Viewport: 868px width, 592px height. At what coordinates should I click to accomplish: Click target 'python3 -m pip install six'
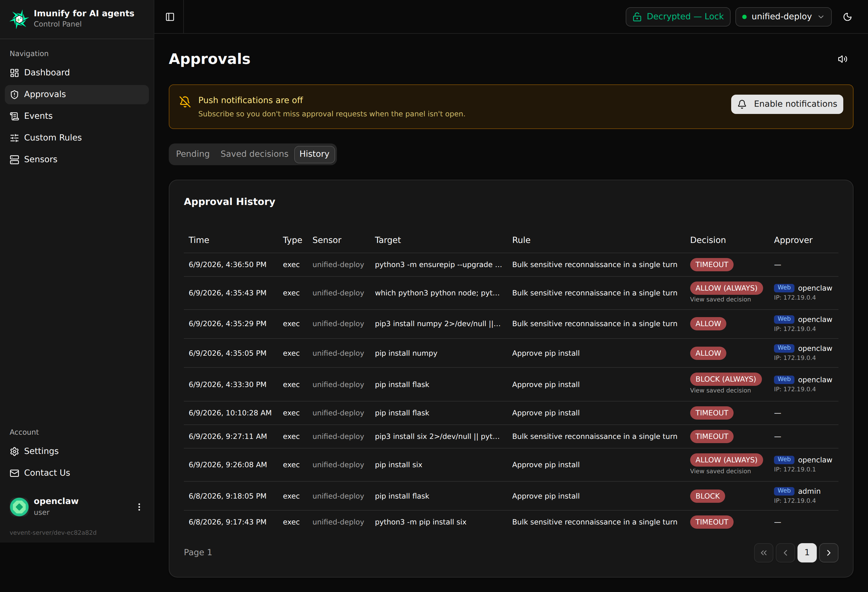420,522
